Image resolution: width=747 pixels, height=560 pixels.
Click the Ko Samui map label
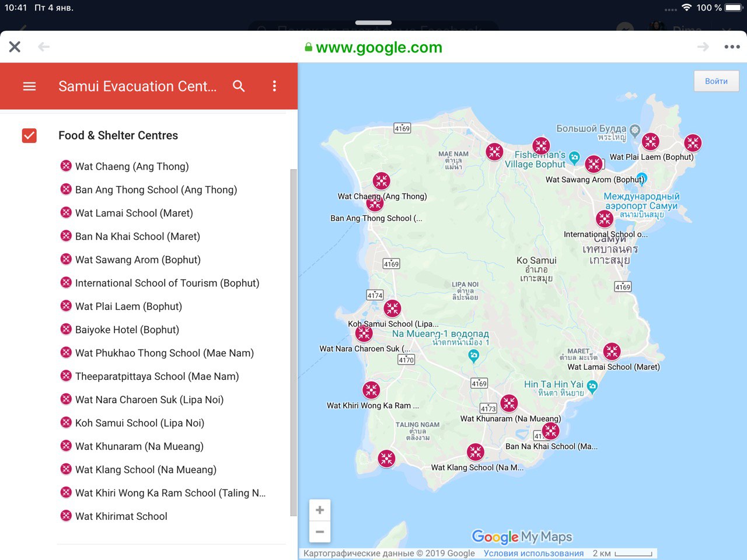coord(536,260)
